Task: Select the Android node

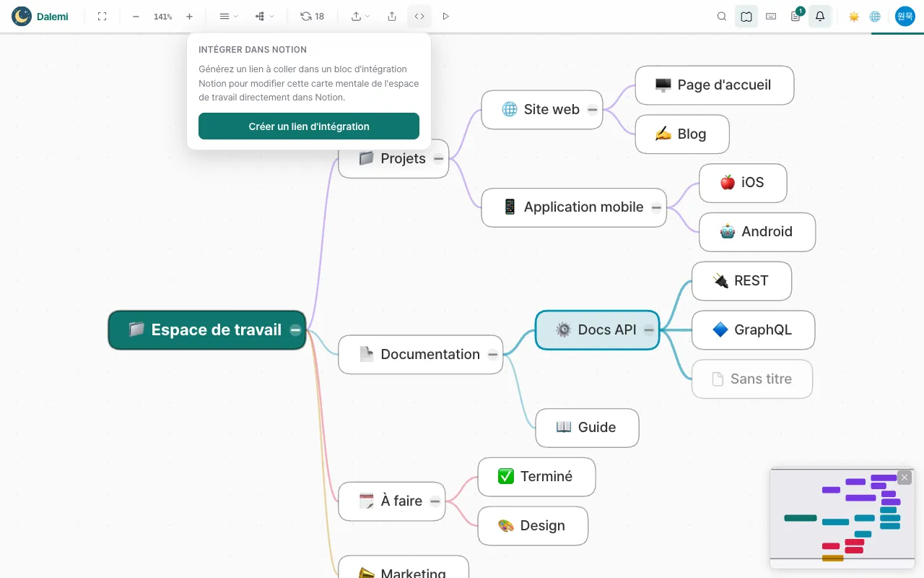Action: point(757,232)
